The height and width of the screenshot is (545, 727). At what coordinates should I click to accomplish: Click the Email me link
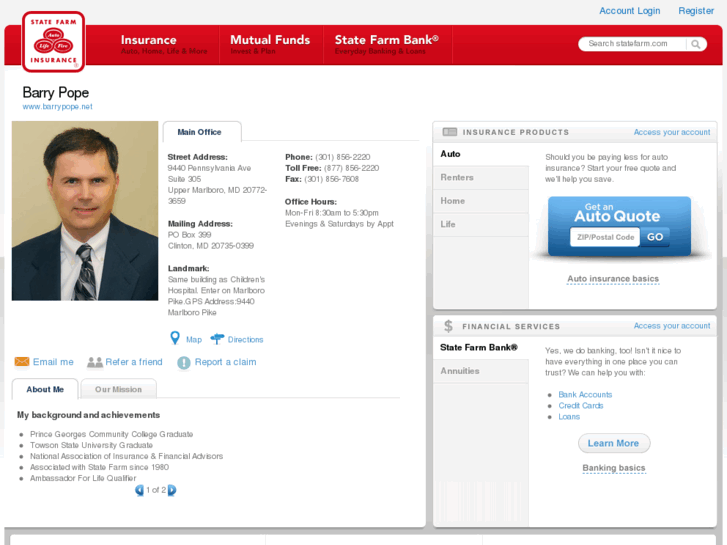point(53,362)
